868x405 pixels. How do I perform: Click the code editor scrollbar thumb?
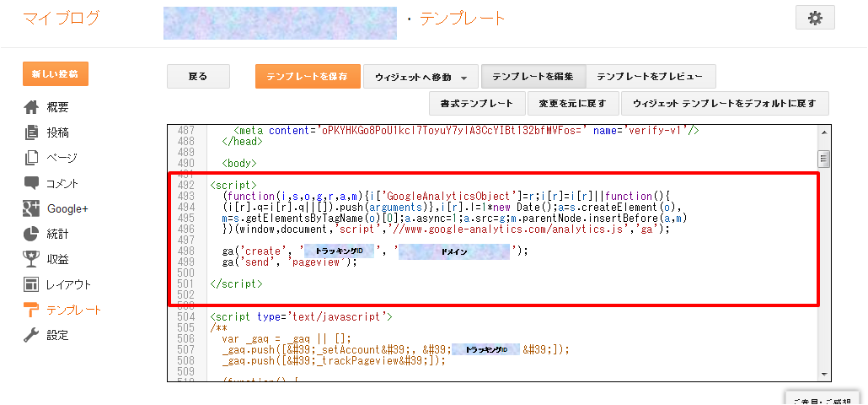[824, 159]
